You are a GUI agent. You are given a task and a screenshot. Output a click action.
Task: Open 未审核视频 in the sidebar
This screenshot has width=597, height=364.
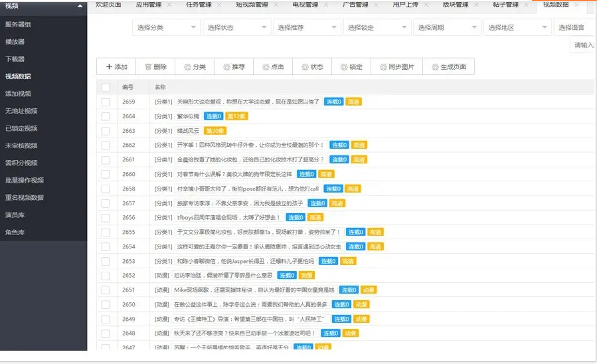tap(21, 145)
